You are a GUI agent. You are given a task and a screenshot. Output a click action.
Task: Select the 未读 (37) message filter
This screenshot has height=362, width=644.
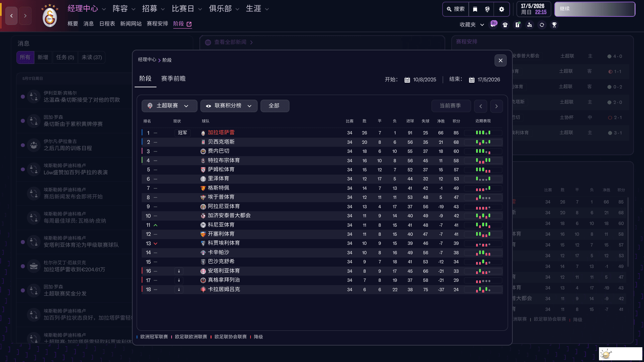click(x=92, y=57)
